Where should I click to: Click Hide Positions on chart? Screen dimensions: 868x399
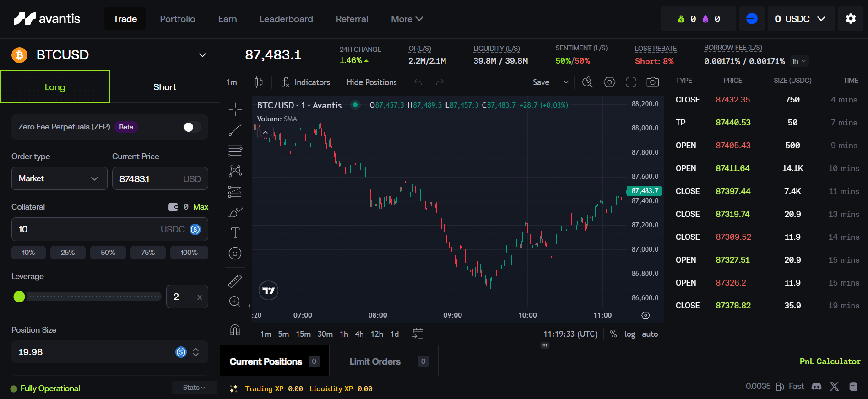[371, 82]
